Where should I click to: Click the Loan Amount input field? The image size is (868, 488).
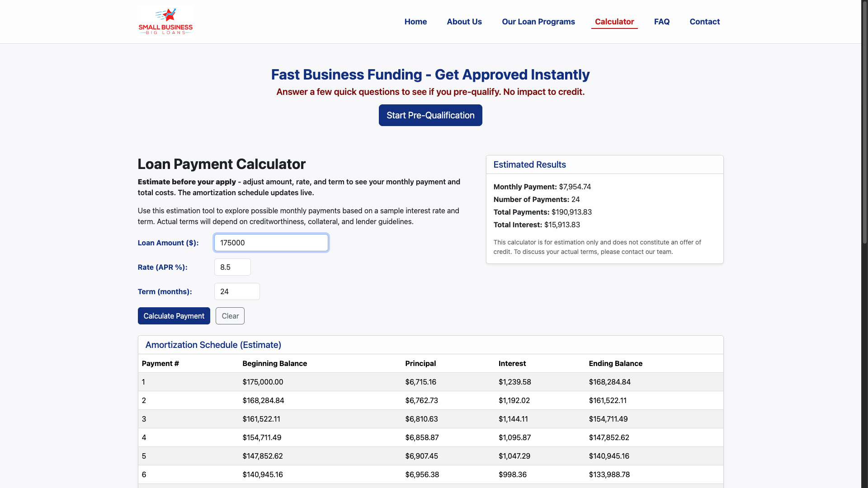click(x=271, y=243)
